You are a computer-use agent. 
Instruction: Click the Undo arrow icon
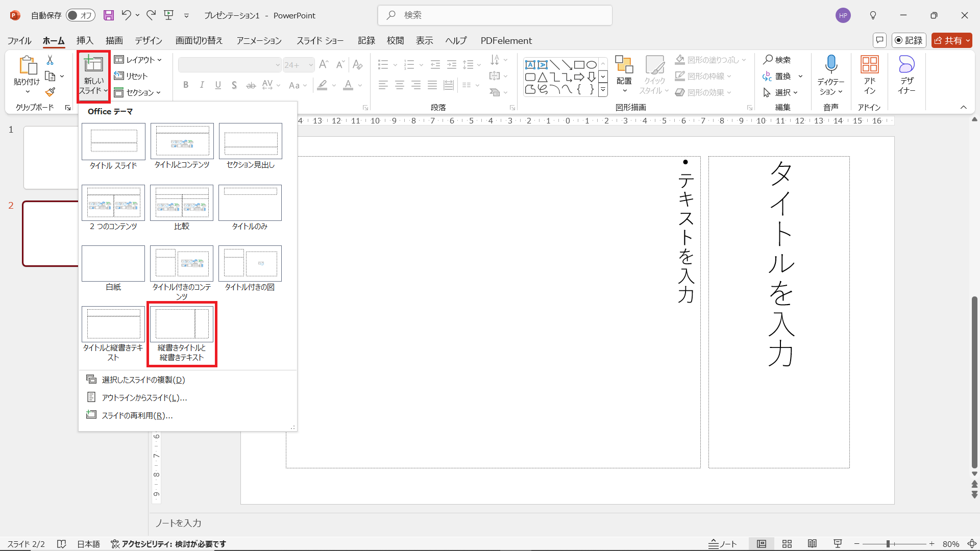click(126, 15)
